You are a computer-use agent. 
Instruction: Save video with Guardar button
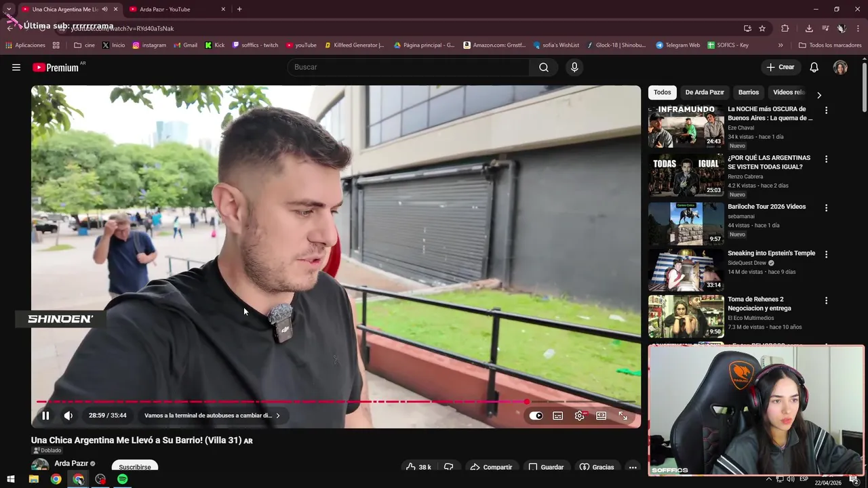pos(546,467)
